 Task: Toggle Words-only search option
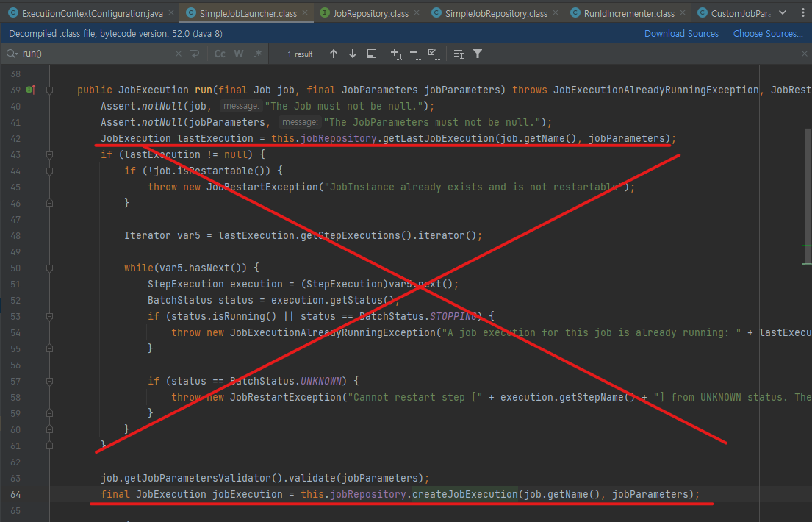[x=239, y=54]
